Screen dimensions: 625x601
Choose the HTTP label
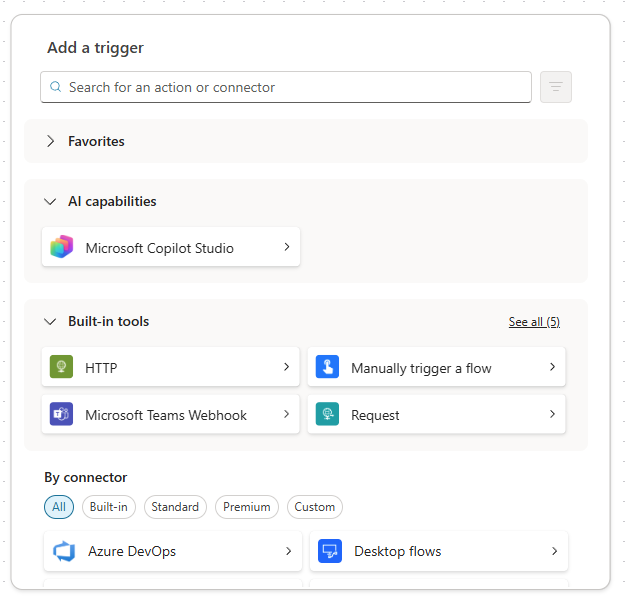pyautogui.click(x=101, y=368)
